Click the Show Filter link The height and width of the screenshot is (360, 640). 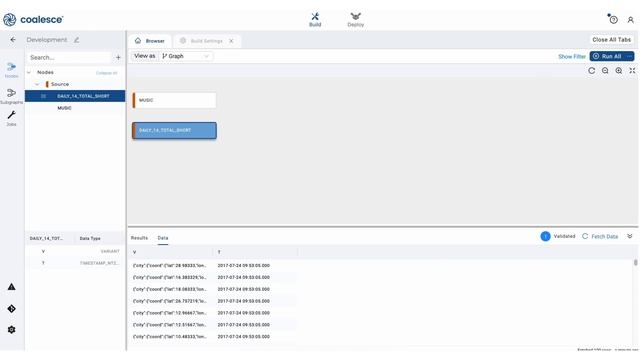[x=572, y=56]
